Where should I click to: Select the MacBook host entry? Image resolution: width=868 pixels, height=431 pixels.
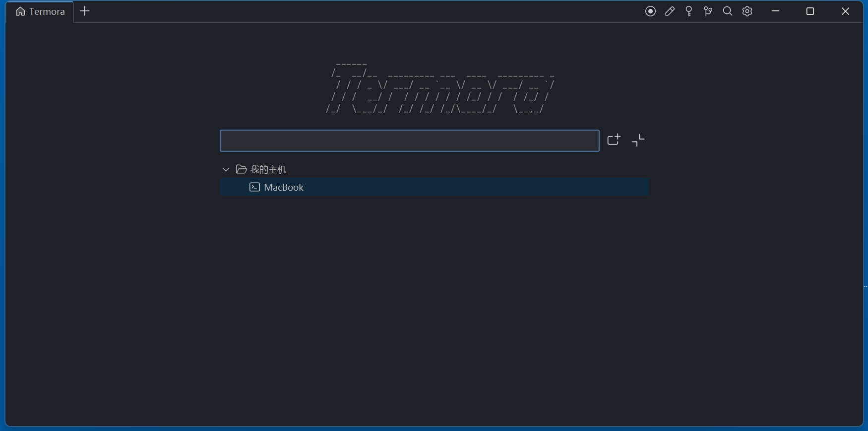click(x=284, y=187)
